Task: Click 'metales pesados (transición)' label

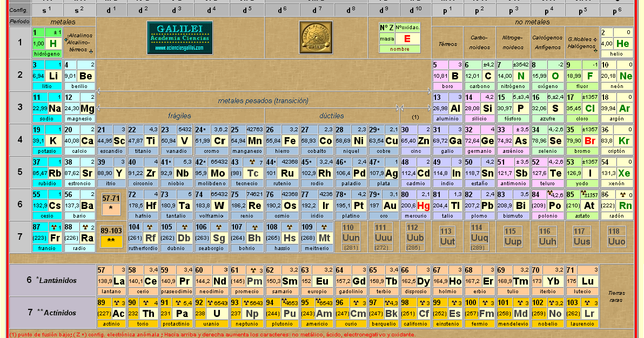Action: click(263, 100)
